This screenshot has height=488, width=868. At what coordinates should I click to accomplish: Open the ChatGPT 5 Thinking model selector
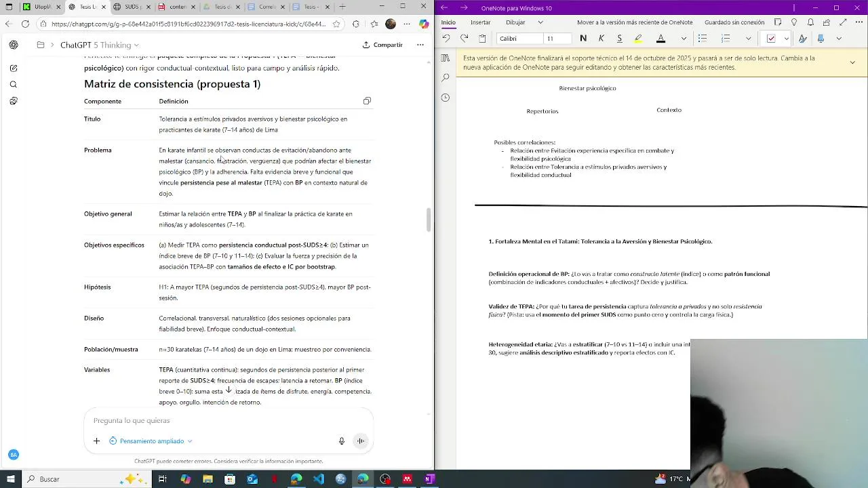coord(100,45)
